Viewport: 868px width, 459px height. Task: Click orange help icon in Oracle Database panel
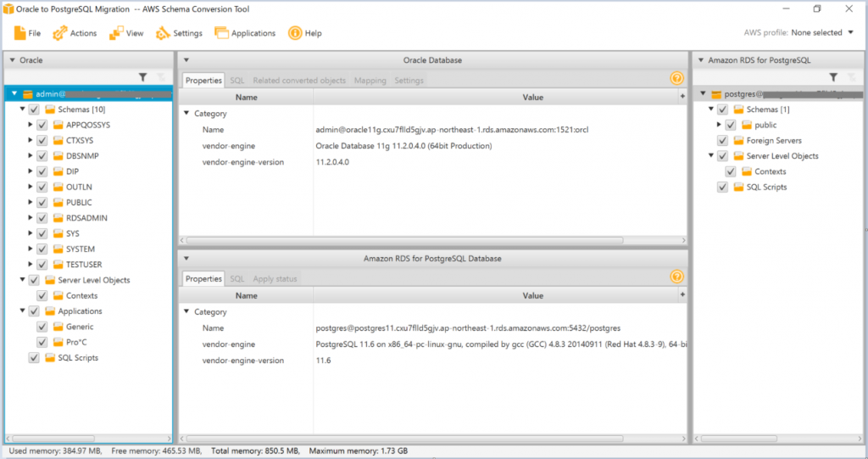pyautogui.click(x=676, y=79)
